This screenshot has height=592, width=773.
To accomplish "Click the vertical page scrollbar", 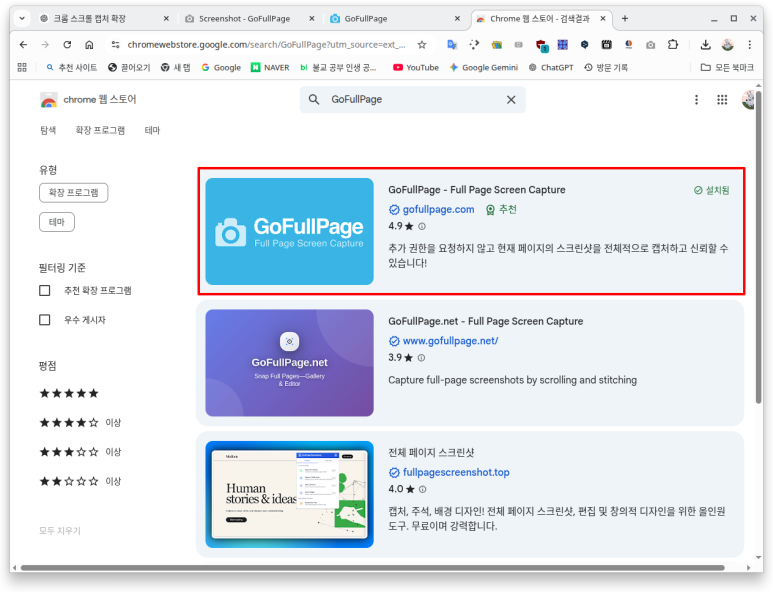I will click(x=758, y=246).
